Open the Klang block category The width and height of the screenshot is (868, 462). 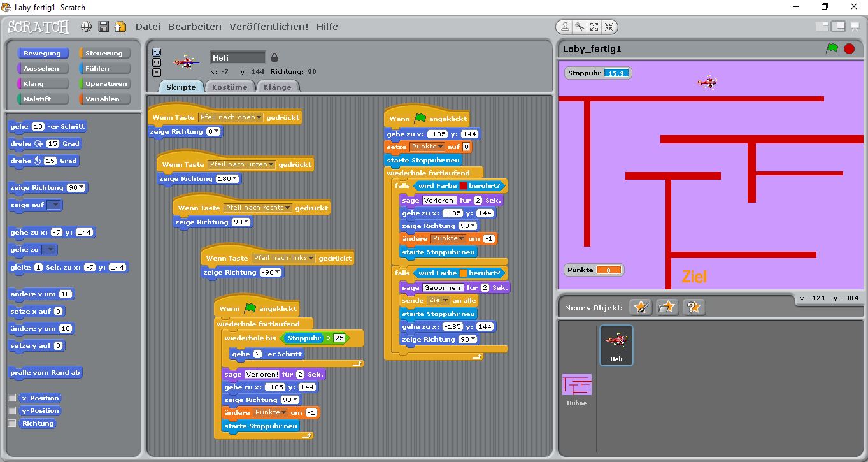click(x=43, y=83)
